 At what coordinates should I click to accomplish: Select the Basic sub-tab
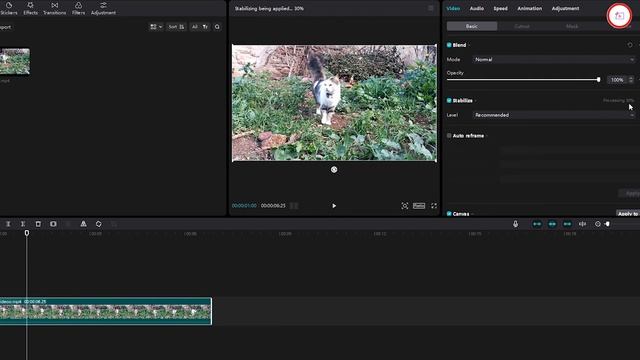(x=472, y=26)
